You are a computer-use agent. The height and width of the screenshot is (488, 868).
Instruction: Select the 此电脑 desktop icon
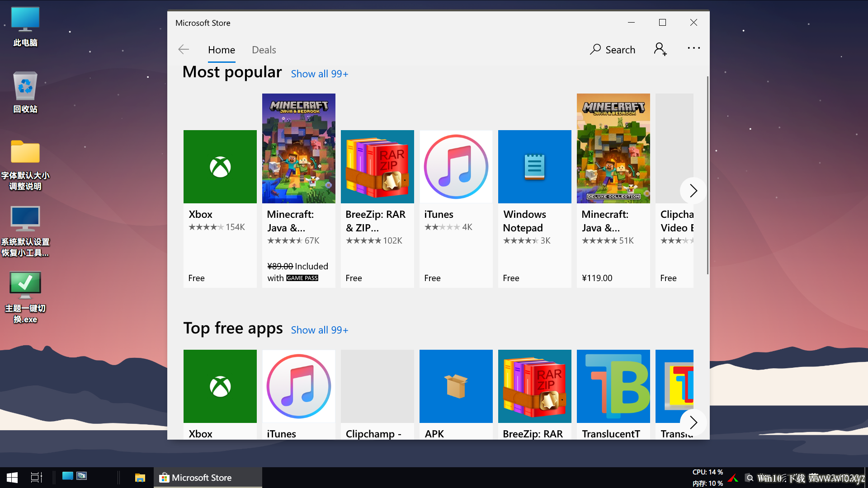click(25, 27)
